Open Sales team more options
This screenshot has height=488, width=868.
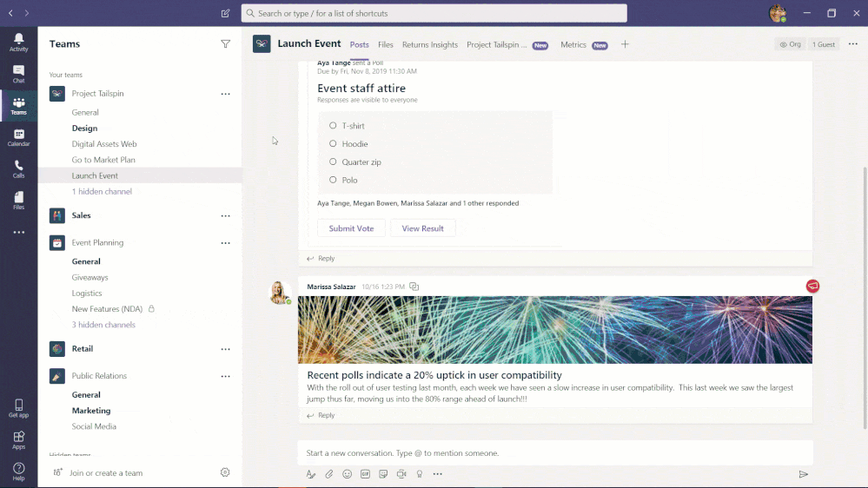225,216
